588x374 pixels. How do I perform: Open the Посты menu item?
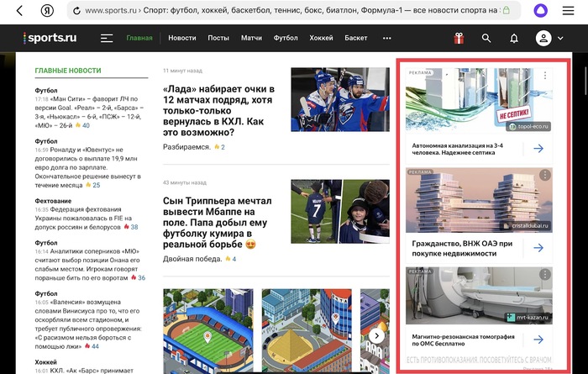pyautogui.click(x=218, y=38)
